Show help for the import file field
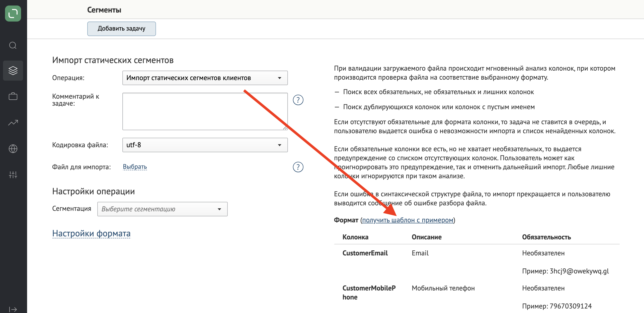The height and width of the screenshot is (313, 644). [298, 167]
